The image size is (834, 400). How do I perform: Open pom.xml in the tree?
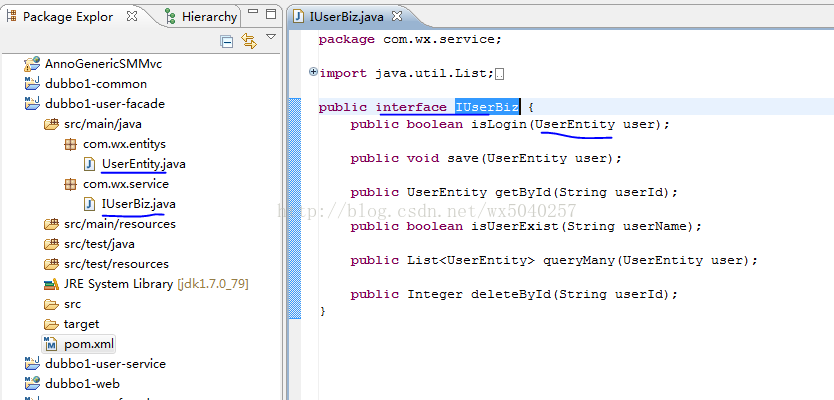click(x=89, y=344)
